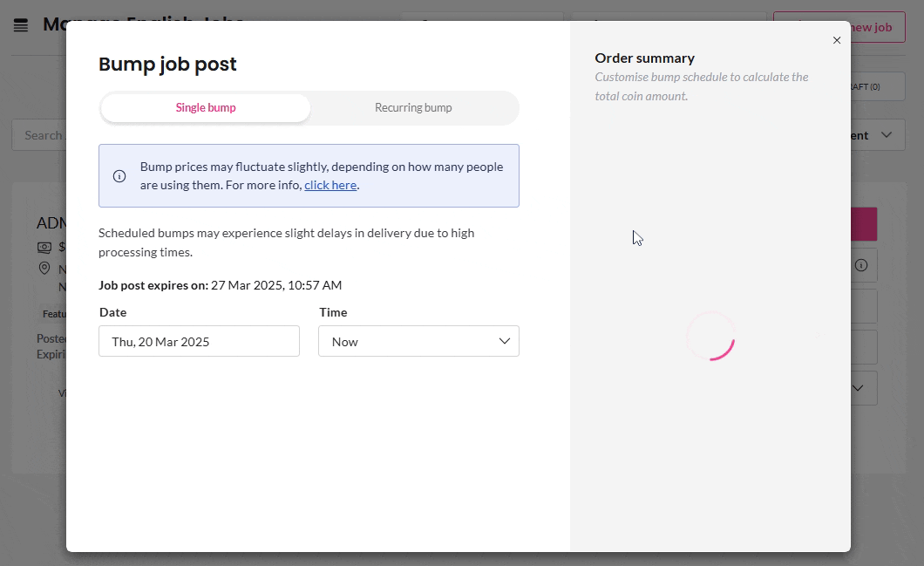Open the hamburger menu icon
The height and width of the screenshot is (566, 924).
pos(21,25)
